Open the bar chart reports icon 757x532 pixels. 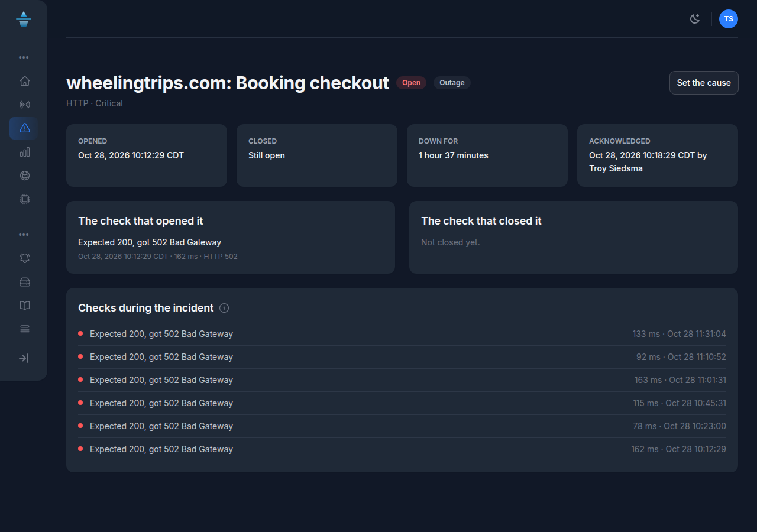pos(24,152)
